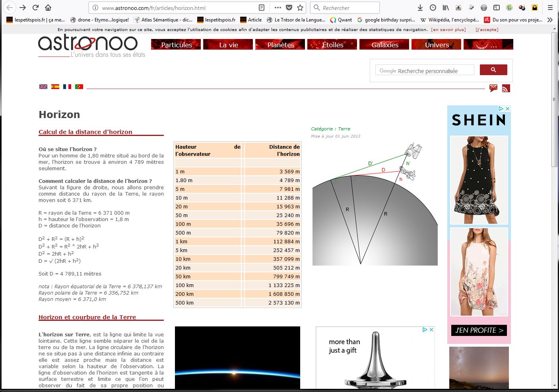Viewport: 559px width, 392px height.
Task: Open the downloads arrow in the toolbar
Action: tap(420, 8)
